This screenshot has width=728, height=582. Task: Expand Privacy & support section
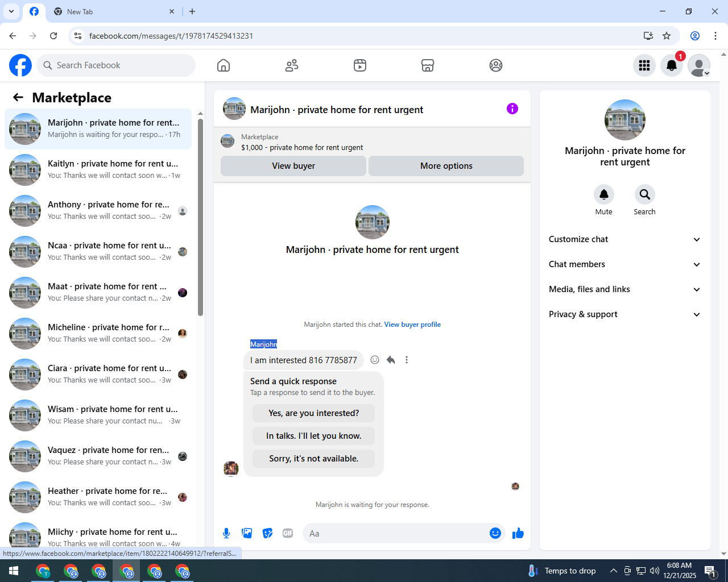tap(625, 314)
